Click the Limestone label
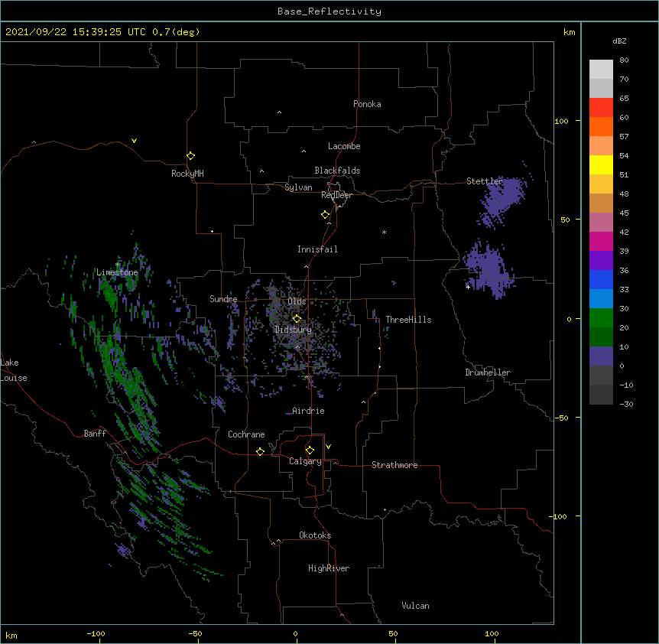The image size is (659, 644). pyautogui.click(x=117, y=272)
